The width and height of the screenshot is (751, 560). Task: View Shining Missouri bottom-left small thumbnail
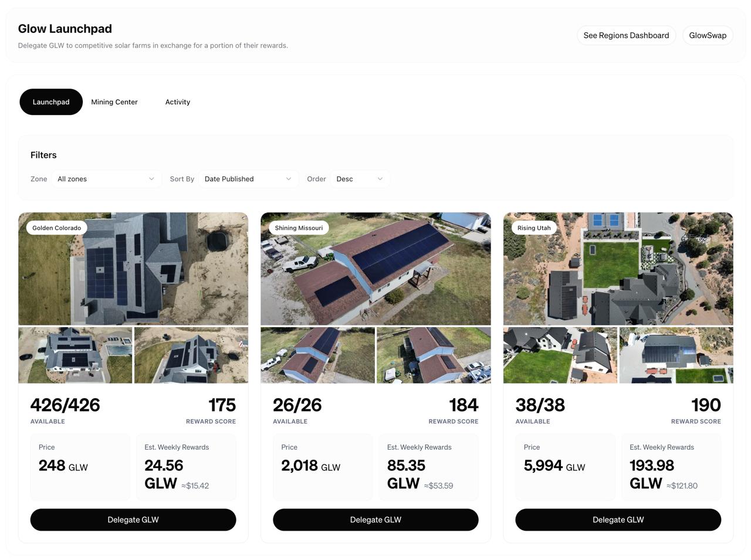click(317, 355)
